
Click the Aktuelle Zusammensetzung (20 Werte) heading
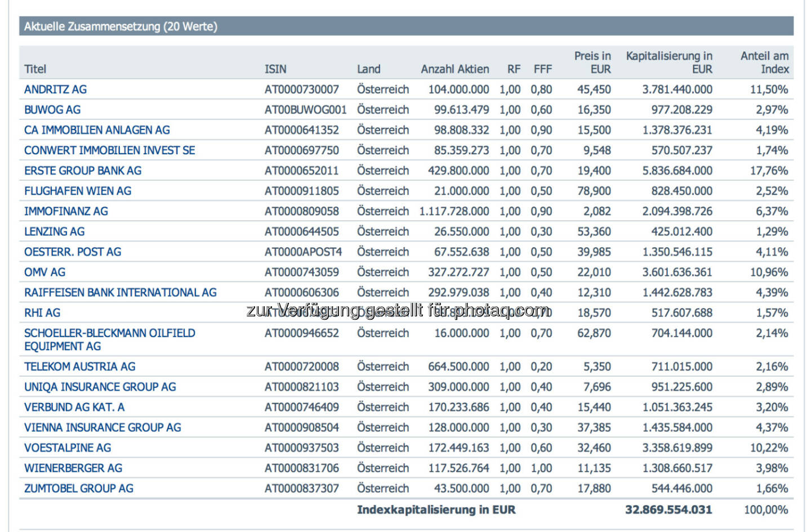coord(121,26)
